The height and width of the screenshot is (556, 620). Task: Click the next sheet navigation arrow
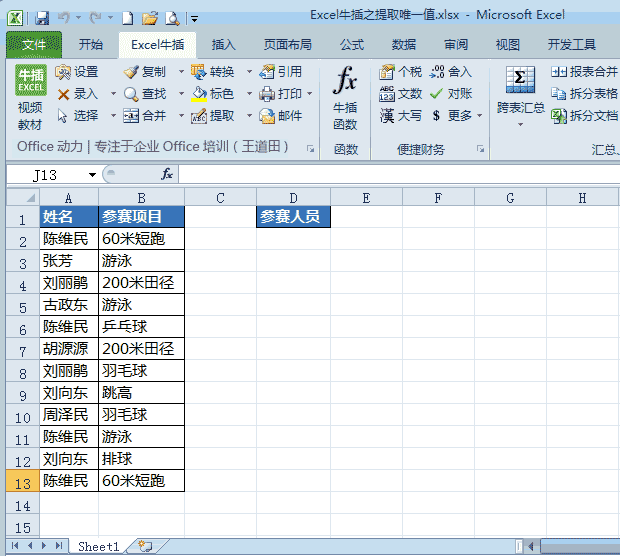(44, 546)
